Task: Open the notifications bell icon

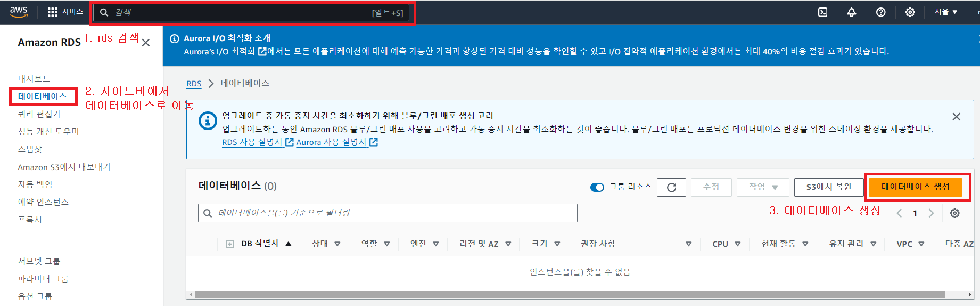Action: coord(852,12)
